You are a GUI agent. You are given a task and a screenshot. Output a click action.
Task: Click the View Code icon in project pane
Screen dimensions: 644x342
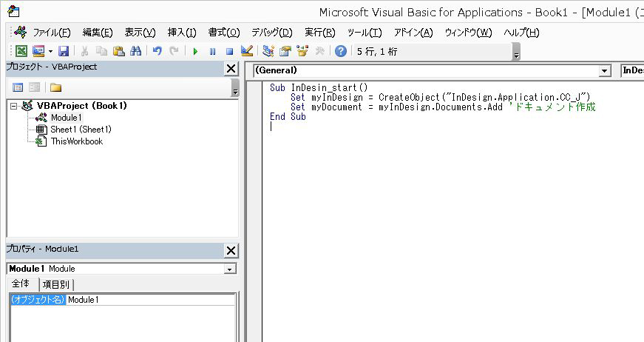18,87
